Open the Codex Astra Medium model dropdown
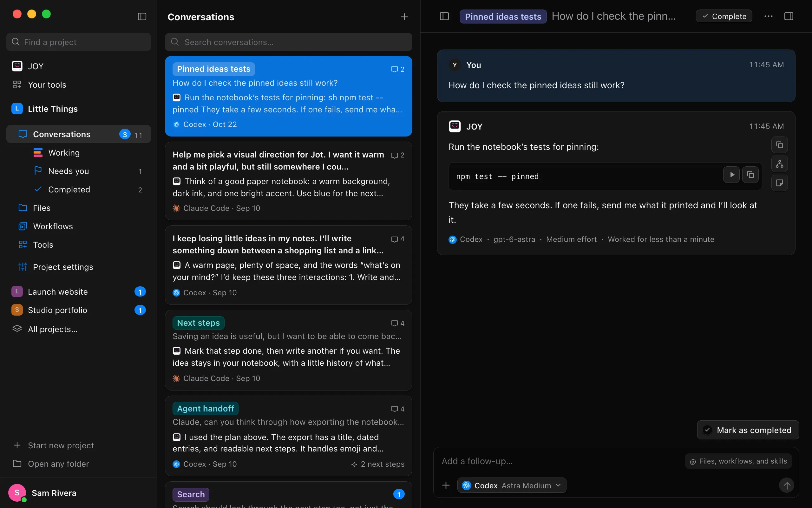Screen dimensions: 812x508 click(x=512, y=485)
